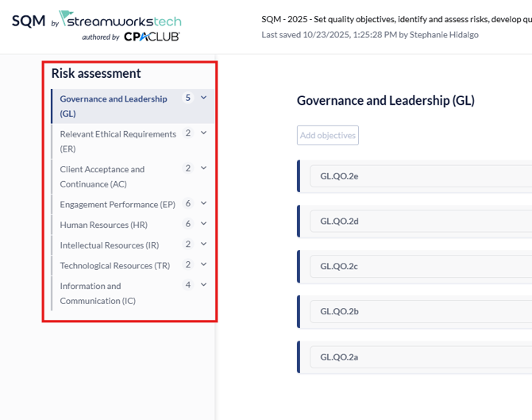The height and width of the screenshot is (420, 532).
Task: Open Engagement Performance (EP) section
Action: click(x=118, y=204)
